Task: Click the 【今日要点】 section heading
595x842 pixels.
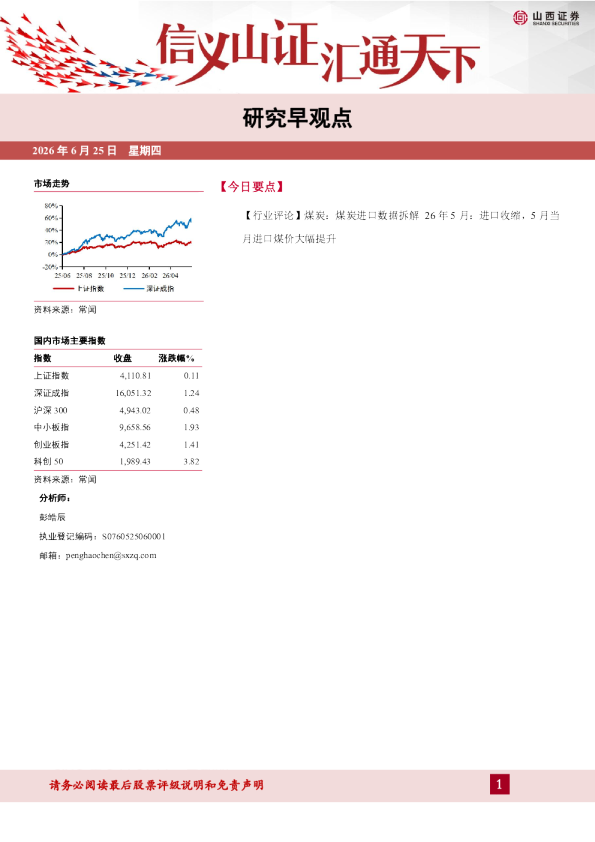Action: [252, 187]
